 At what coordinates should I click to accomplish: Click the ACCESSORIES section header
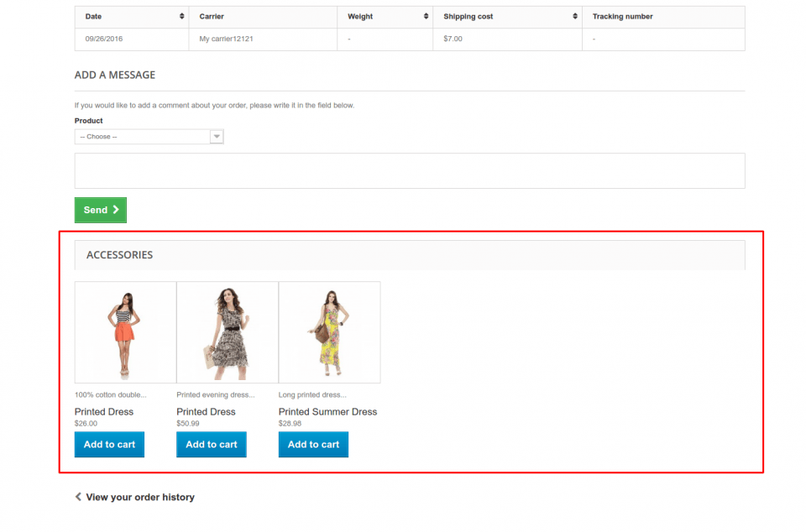point(119,255)
